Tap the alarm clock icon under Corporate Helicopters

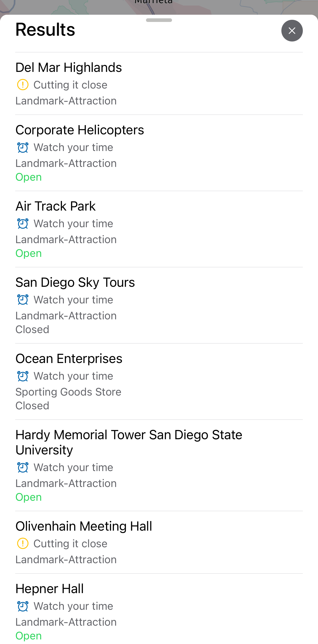coord(23,148)
